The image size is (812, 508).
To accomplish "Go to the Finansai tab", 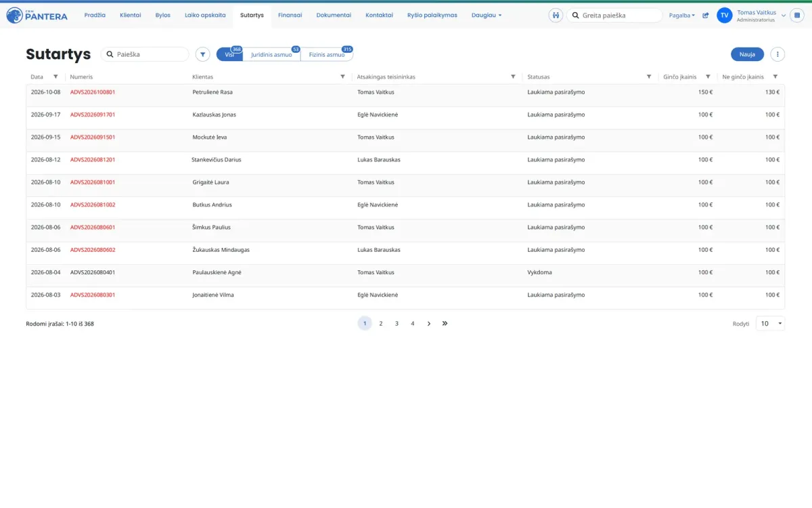I will tap(290, 15).
